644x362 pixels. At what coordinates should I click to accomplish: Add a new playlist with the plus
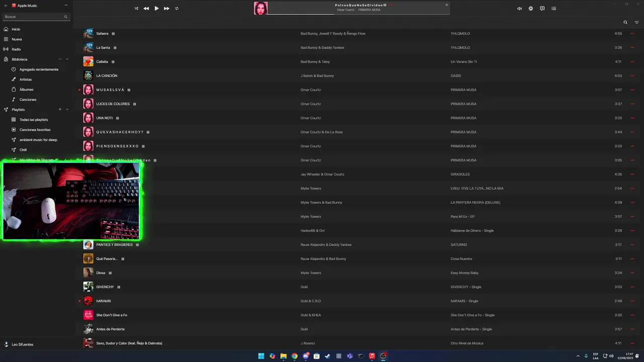[x=60, y=110]
